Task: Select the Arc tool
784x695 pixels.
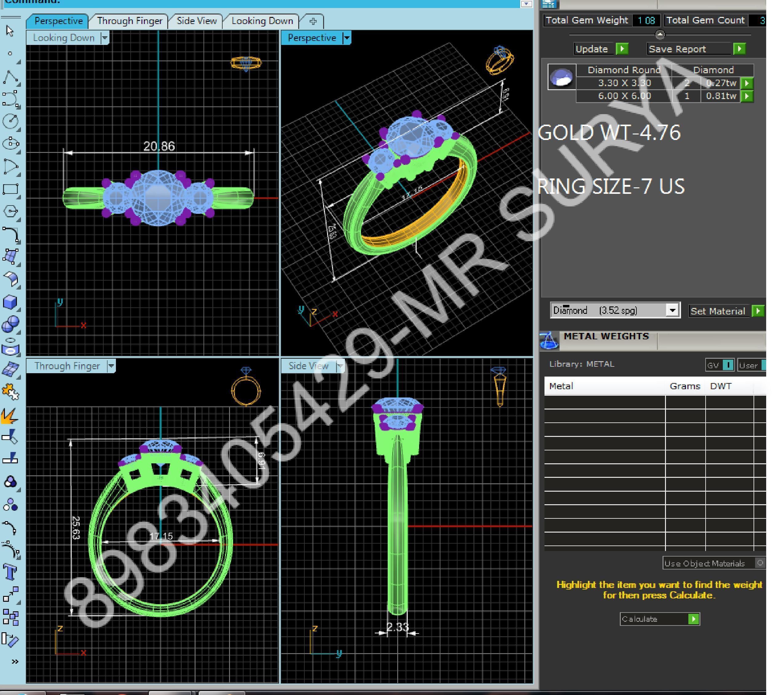Action: click(x=10, y=166)
